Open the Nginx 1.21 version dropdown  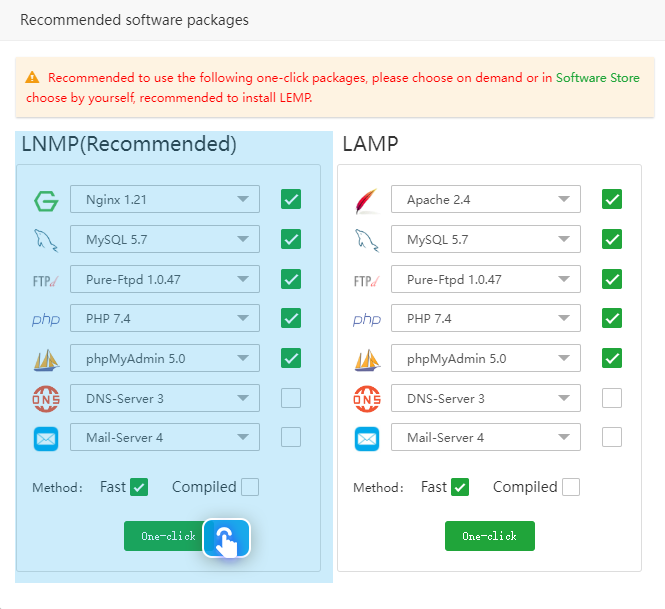point(165,199)
